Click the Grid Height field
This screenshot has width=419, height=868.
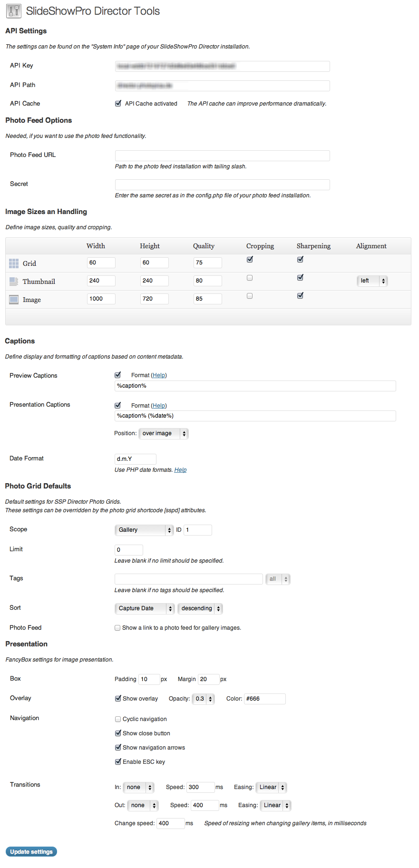click(155, 263)
